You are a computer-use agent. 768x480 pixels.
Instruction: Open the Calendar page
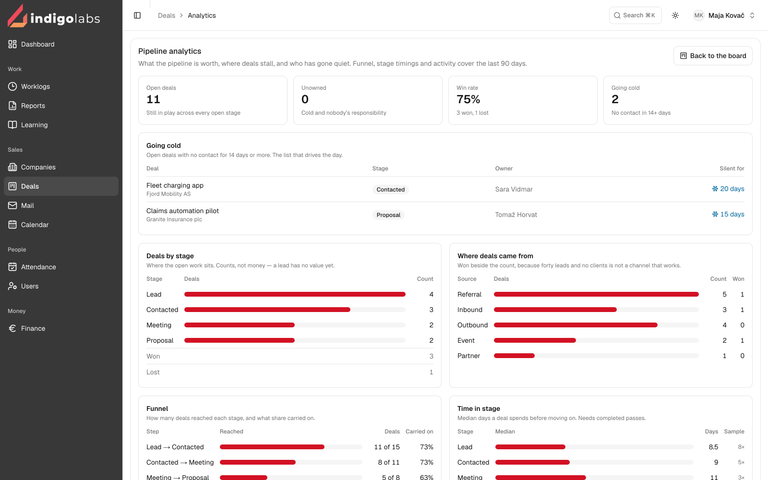click(x=61, y=224)
